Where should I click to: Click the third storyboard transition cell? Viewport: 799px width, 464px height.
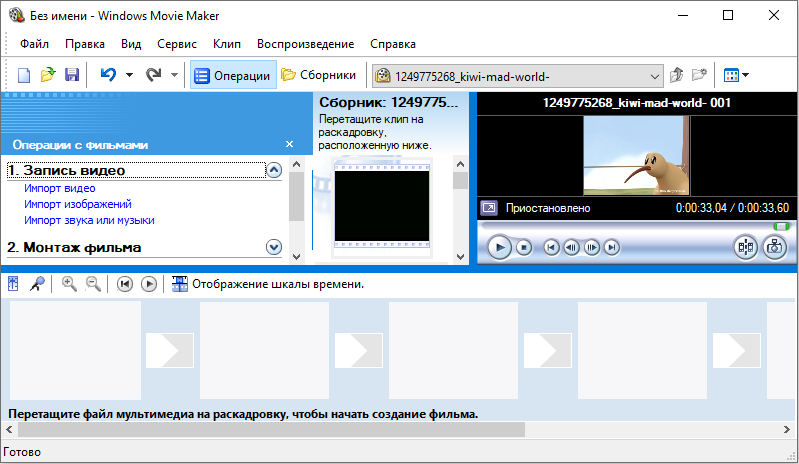pyautogui.click(x=548, y=350)
